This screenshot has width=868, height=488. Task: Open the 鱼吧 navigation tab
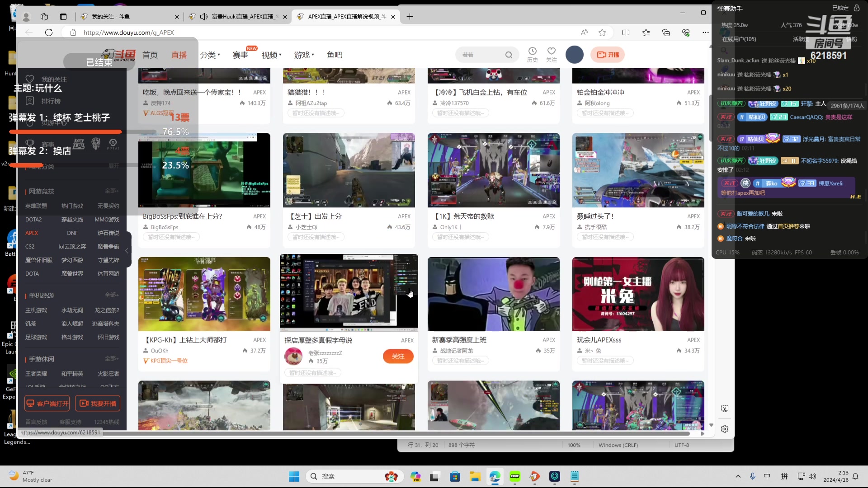[335, 55]
